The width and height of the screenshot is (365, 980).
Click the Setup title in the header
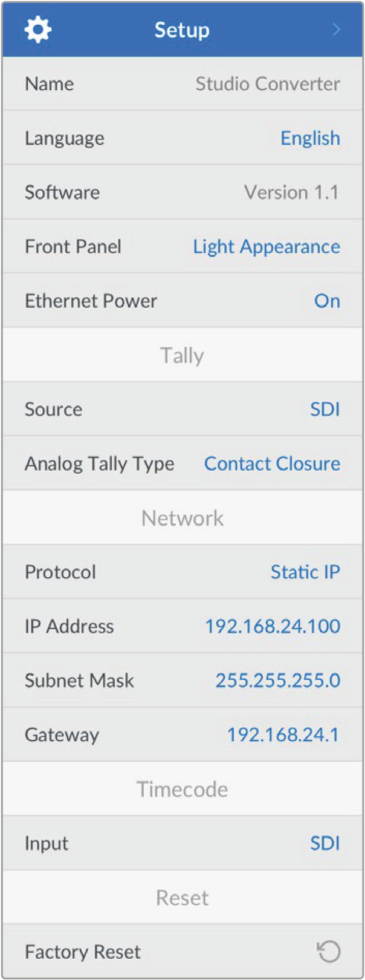coord(182,30)
